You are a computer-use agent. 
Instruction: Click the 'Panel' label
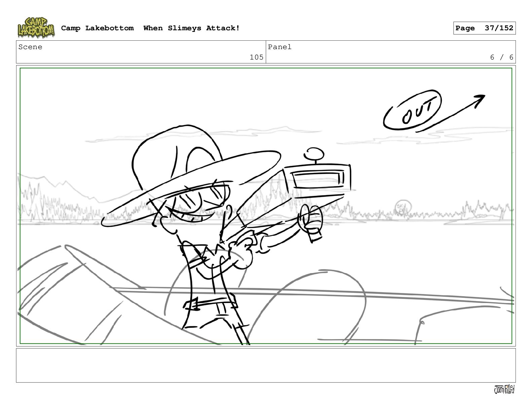click(x=279, y=47)
